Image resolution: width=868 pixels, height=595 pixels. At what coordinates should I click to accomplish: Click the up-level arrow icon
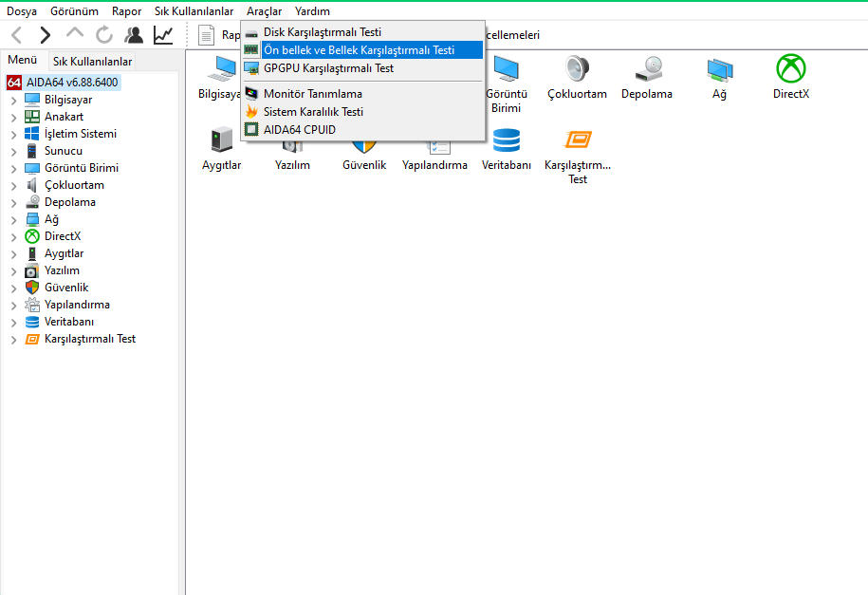point(75,33)
